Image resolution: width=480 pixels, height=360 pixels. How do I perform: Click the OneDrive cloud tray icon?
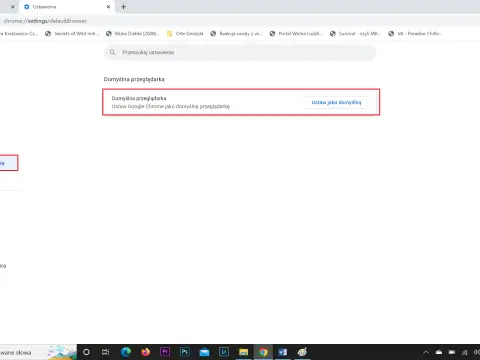(439, 352)
